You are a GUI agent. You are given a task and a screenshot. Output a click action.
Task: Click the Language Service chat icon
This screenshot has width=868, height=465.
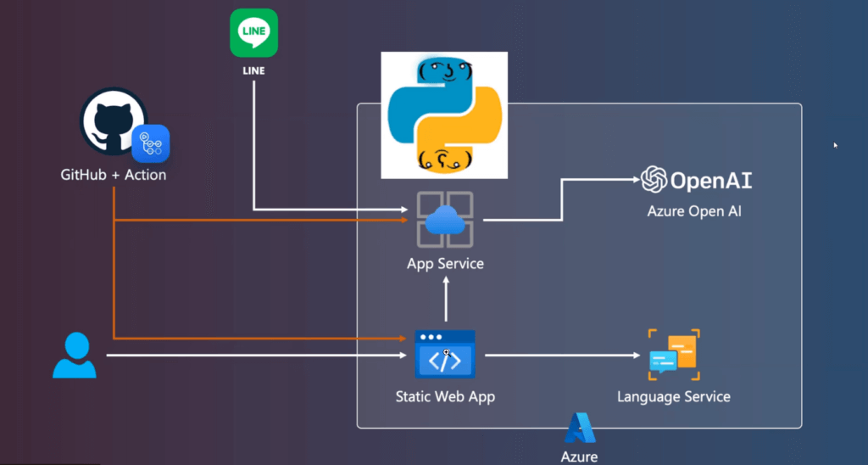coord(674,355)
